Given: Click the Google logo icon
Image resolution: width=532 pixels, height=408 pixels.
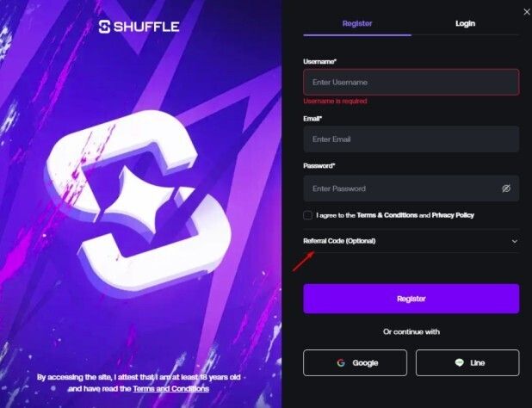Looking at the screenshot, I should coord(341,362).
